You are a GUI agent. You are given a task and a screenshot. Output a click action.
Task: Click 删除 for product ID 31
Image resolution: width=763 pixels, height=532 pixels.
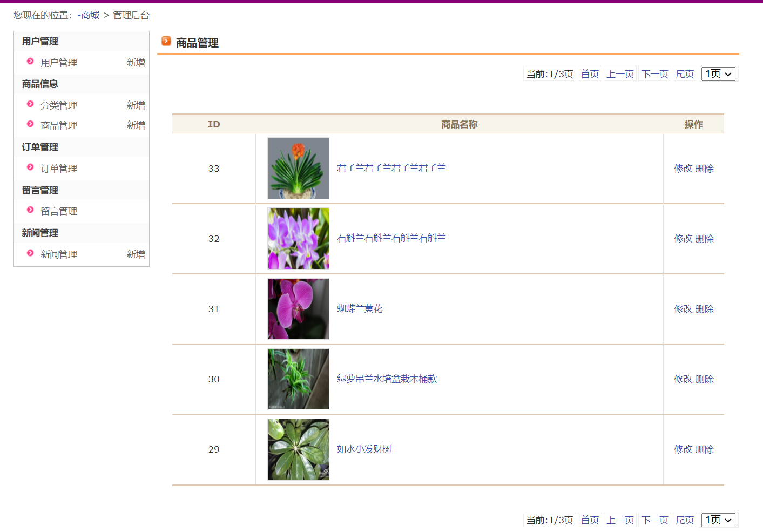pyautogui.click(x=705, y=309)
